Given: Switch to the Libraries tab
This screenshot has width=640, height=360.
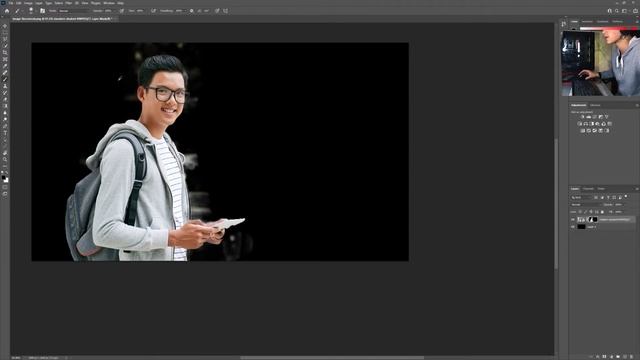Looking at the screenshot, I should (x=595, y=105).
